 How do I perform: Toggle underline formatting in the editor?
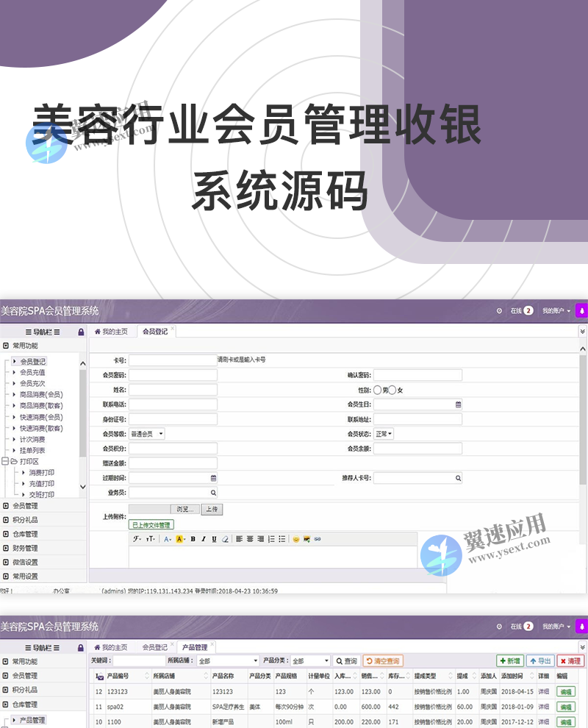pos(213,538)
